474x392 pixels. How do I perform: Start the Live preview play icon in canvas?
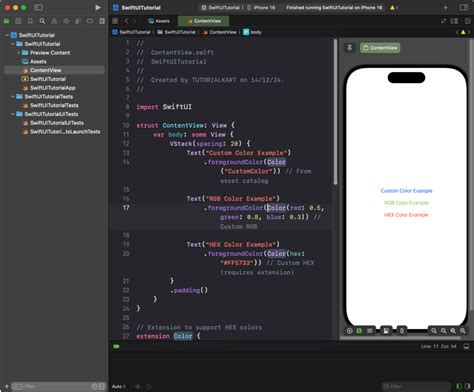point(349,331)
